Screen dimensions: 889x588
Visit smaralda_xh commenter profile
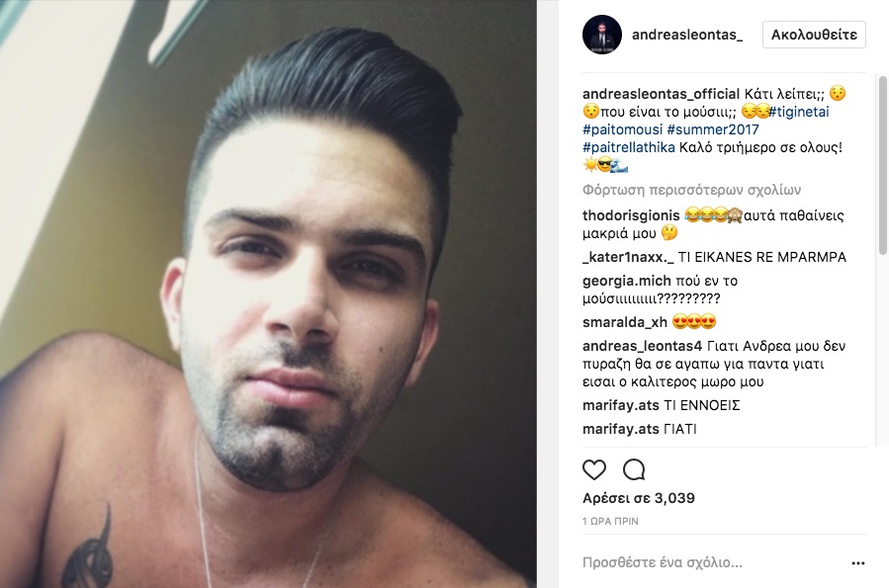point(625,322)
